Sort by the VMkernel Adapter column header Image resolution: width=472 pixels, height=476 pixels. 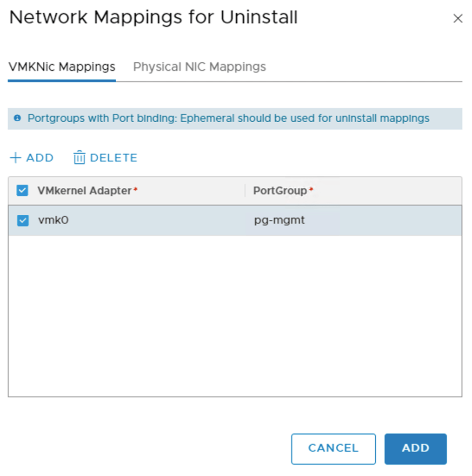(85, 191)
